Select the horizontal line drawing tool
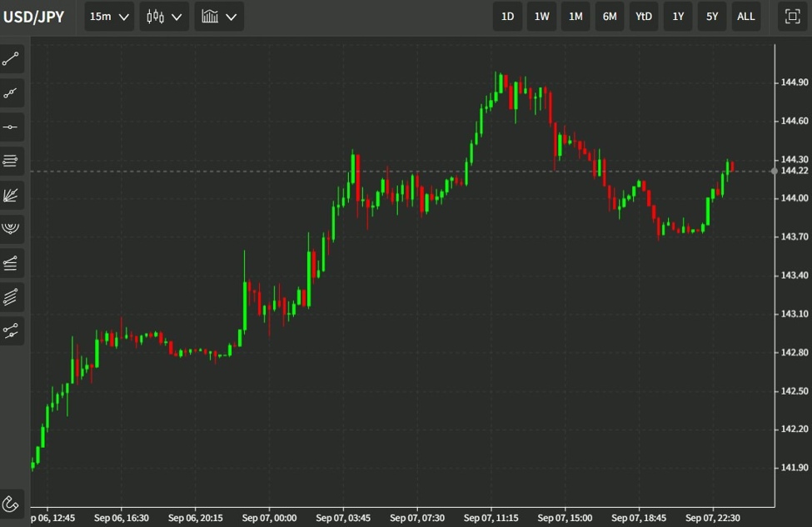This screenshot has width=812, height=527. [x=11, y=127]
